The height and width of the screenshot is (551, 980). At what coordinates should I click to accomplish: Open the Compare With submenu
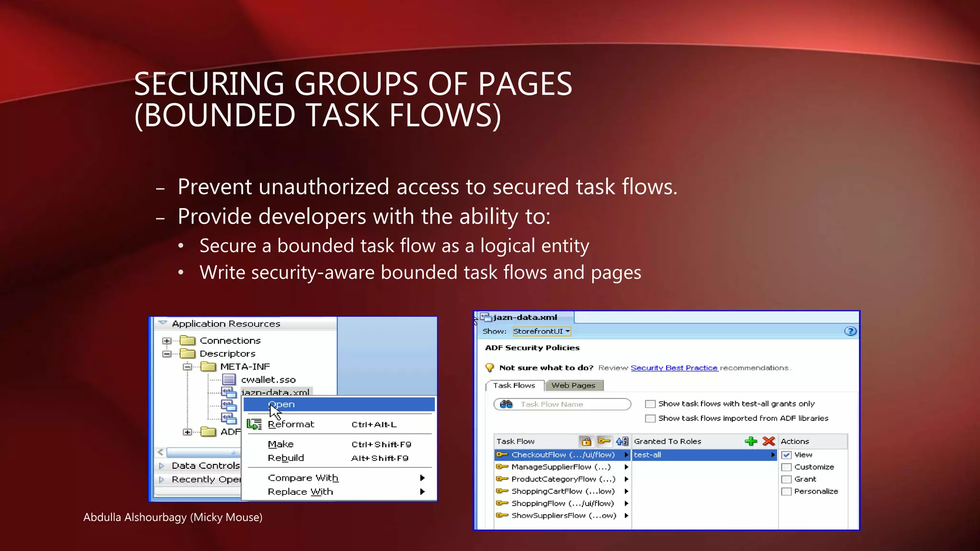coord(339,478)
